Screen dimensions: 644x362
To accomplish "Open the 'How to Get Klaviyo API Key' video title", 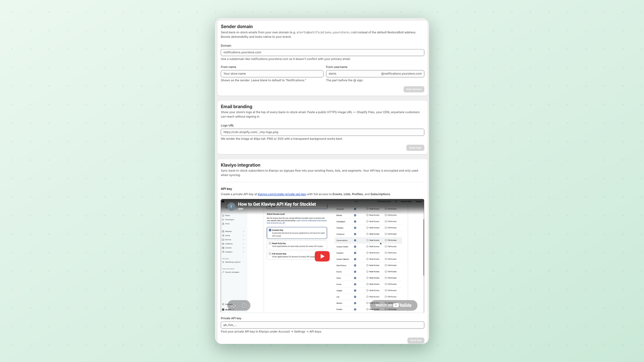I will (277, 204).
